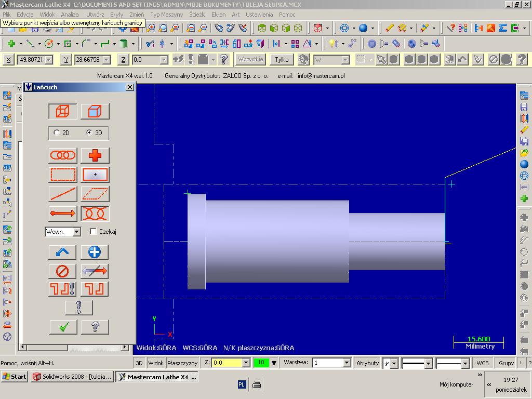Click the blue plus end-chain icon
The image size is (532, 399).
coord(95,252)
